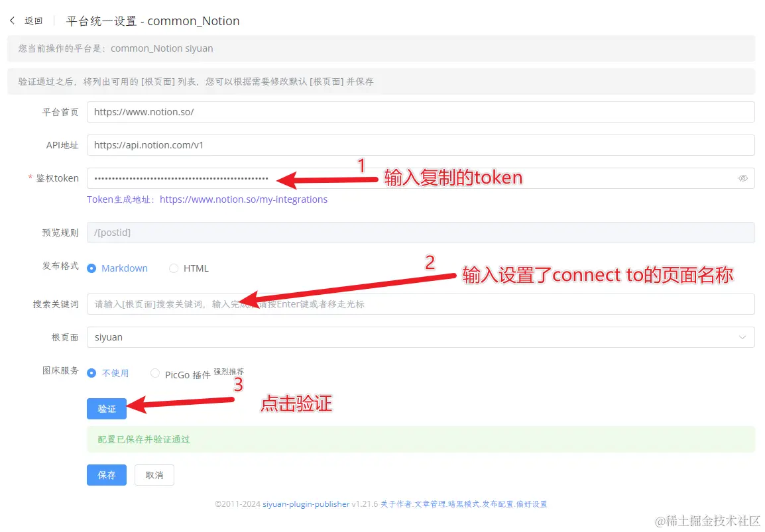The image size is (765, 532).
Task: Click the back arrow icon
Action: [x=12, y=21]
